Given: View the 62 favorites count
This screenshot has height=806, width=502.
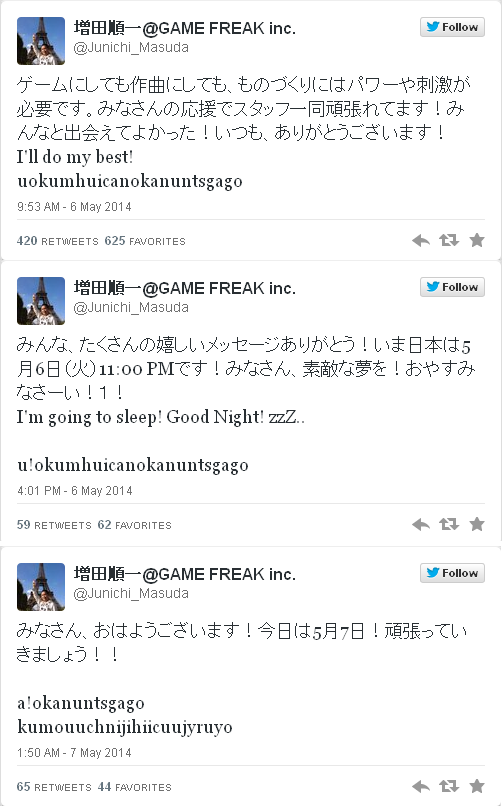Looking at the screenshot, I should coord(135,525).
